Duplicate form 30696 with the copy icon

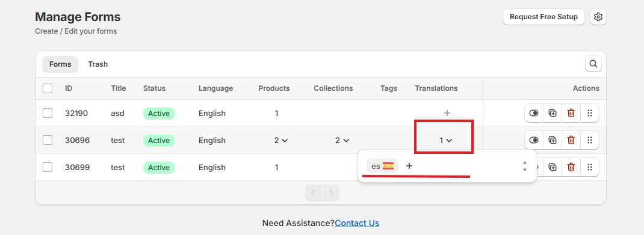553,140
